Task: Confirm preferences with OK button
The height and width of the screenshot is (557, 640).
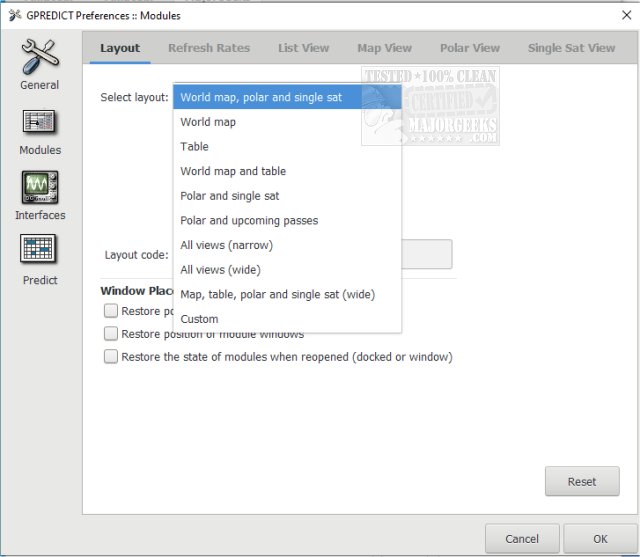Action: pyautogui.click(x=600, y=539)
